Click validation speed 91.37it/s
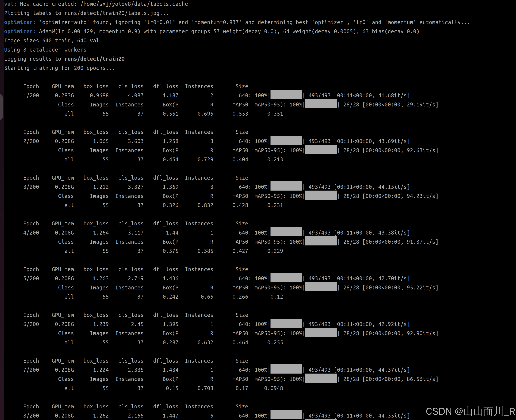This screenshot has height=420, width=516. click(421, 242)
